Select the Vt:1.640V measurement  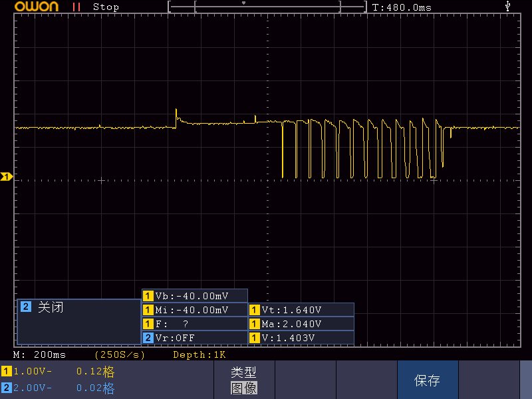[x=301, y=309]
